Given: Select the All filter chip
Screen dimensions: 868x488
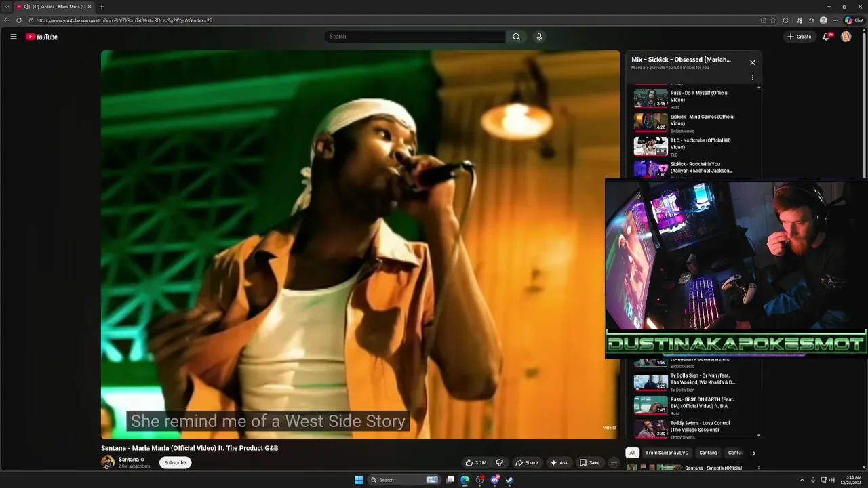Looking at the screenshot, I should click(x=632, y=453).
